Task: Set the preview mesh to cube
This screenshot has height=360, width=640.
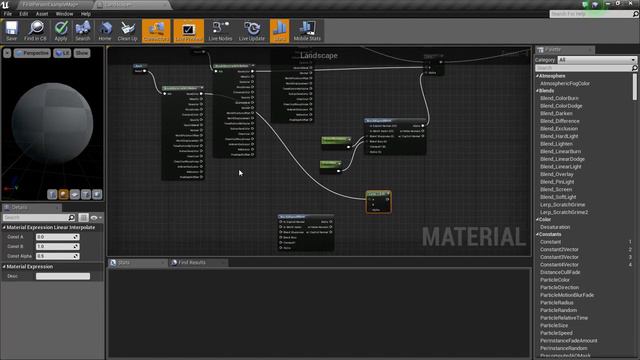Action: [86, 194]
